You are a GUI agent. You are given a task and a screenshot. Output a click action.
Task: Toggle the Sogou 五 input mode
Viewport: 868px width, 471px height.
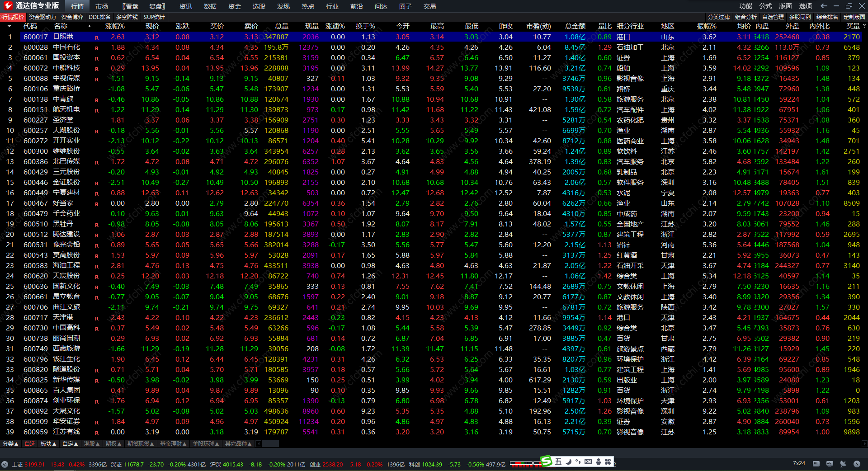point(558,462)
